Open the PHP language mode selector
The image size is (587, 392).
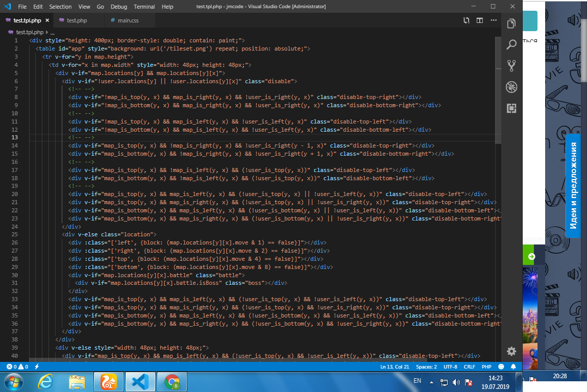point(486,366)
